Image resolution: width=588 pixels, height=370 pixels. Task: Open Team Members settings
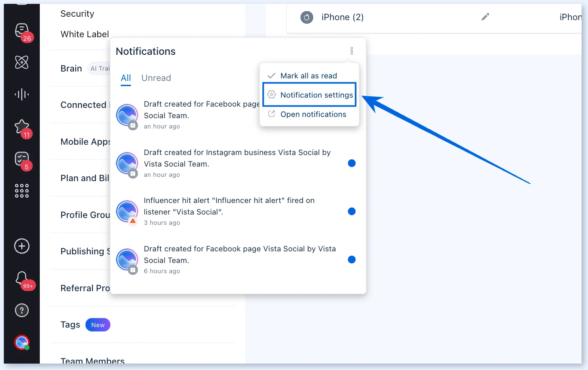click(x=92, y=361)
